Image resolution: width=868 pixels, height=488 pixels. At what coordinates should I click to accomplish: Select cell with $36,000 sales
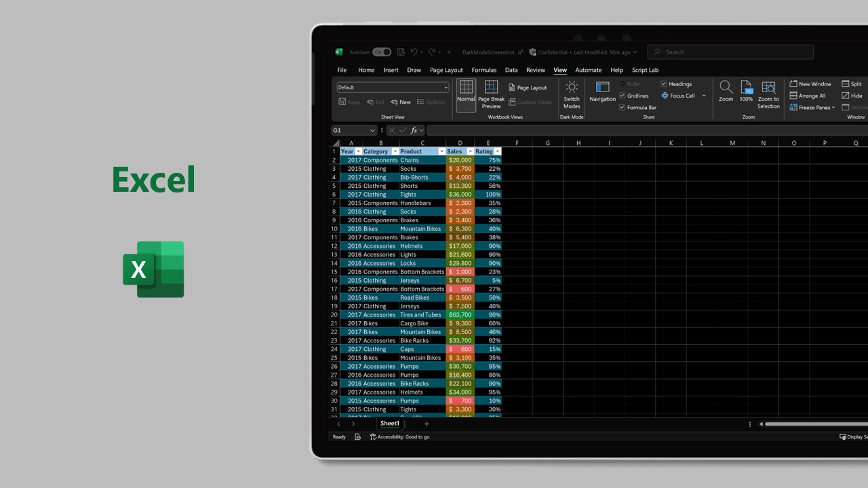[x=460, y=195]
